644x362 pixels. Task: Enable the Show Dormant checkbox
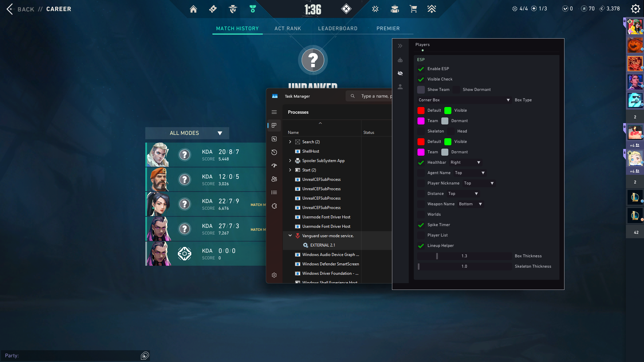[x=456, y=90]
